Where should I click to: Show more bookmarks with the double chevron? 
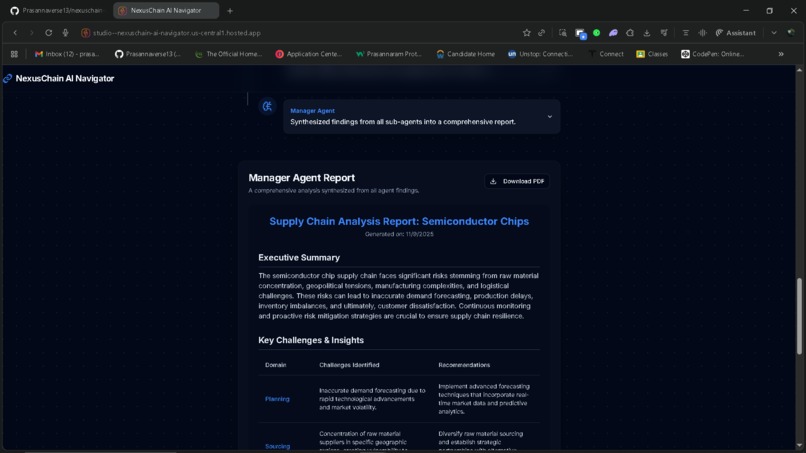[781, 54]
